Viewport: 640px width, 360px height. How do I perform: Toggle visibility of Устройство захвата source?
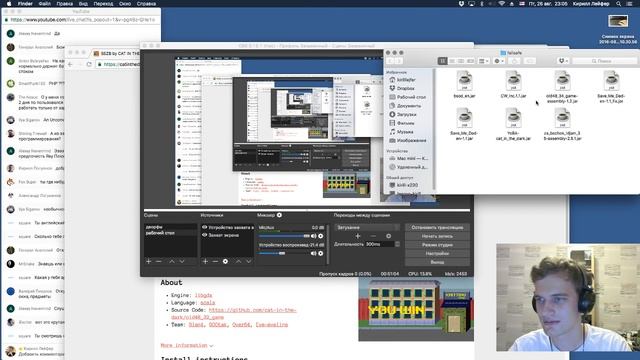205,227
